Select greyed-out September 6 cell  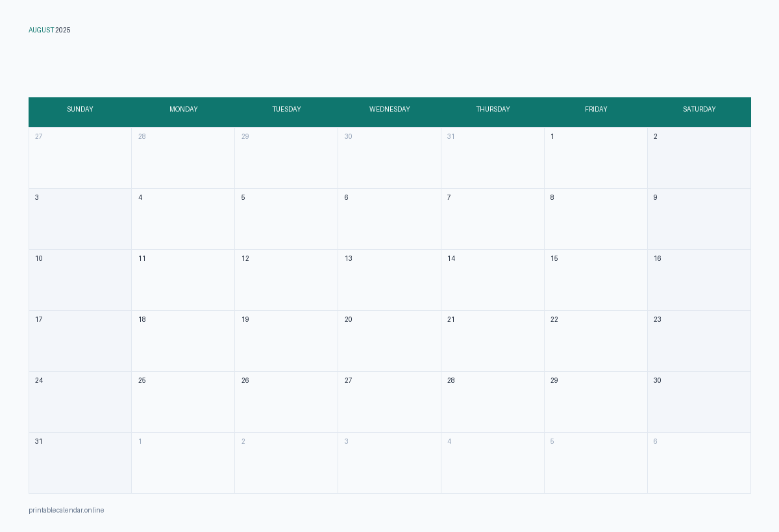click(699, 463)
